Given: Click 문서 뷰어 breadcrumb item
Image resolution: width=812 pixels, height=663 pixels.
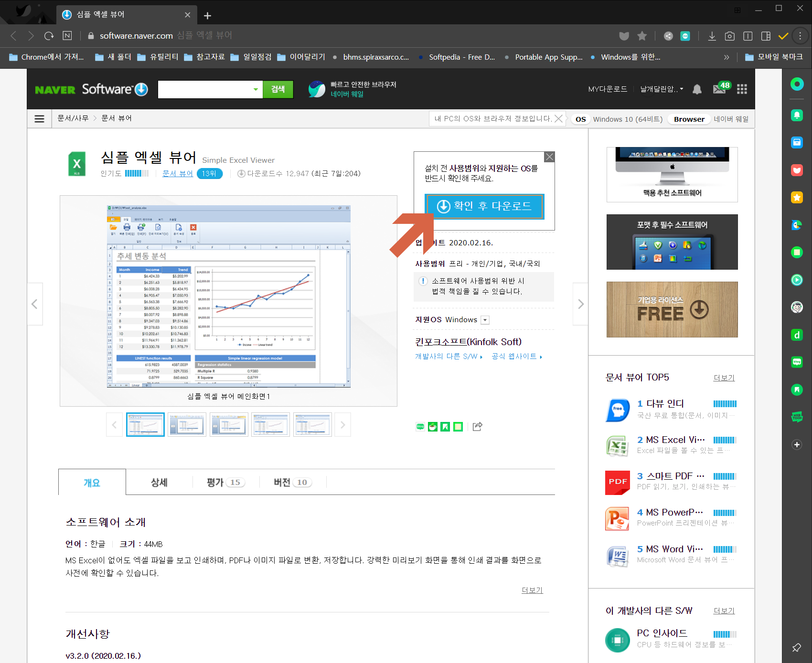Looking at the screenshot, I should click(x=117, y=118).
